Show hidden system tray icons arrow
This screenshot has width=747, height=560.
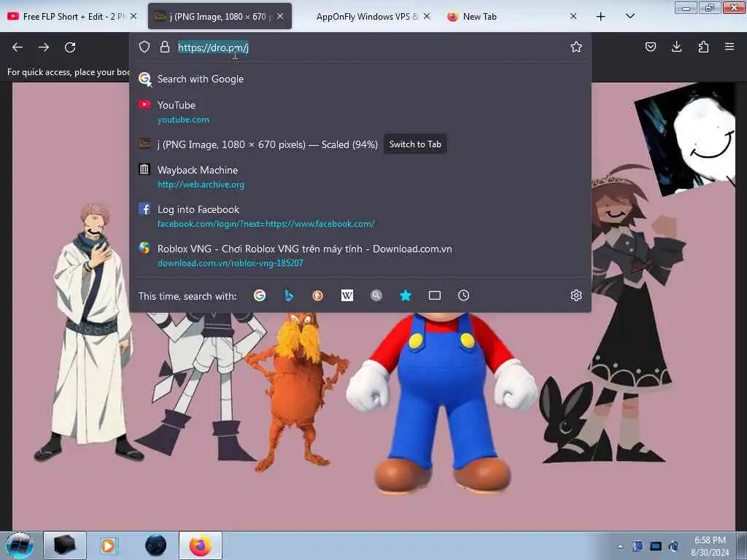pyautogui.click(x=620, y=546)
